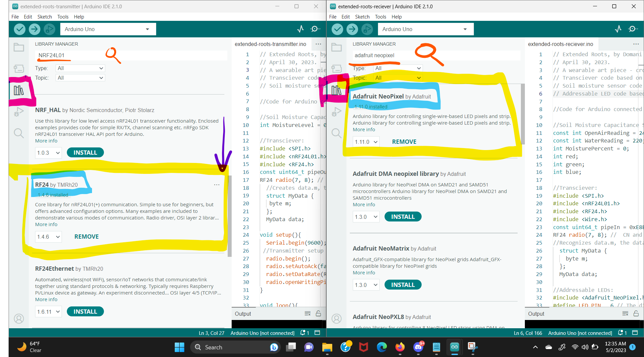Start debugging in transmitter window toolbar
Viewport: 644px width, 357px height.
tap(49, 29)
